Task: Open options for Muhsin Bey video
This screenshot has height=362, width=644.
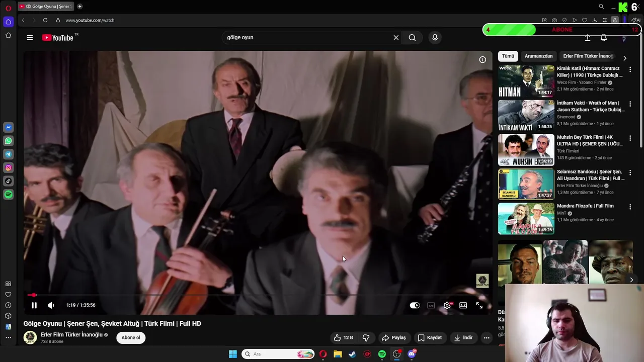Action: [x=630, y=138]
